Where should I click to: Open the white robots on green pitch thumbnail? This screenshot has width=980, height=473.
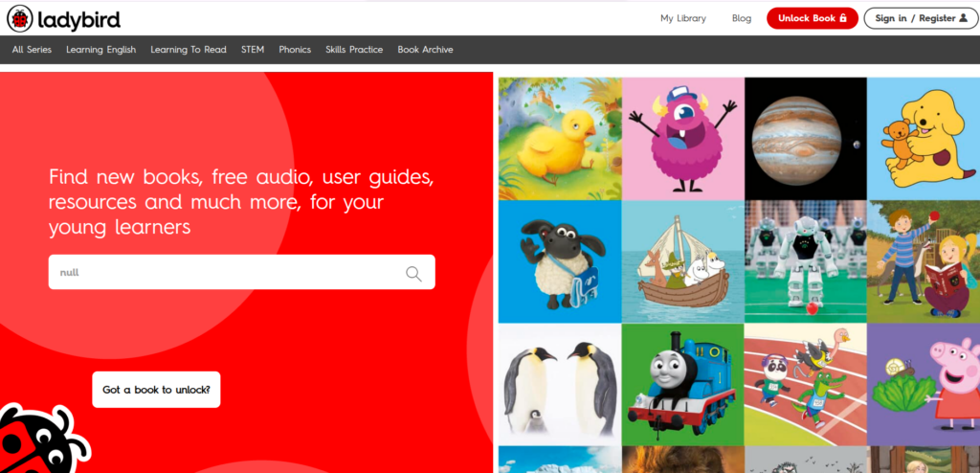click(x=806, y=261)
